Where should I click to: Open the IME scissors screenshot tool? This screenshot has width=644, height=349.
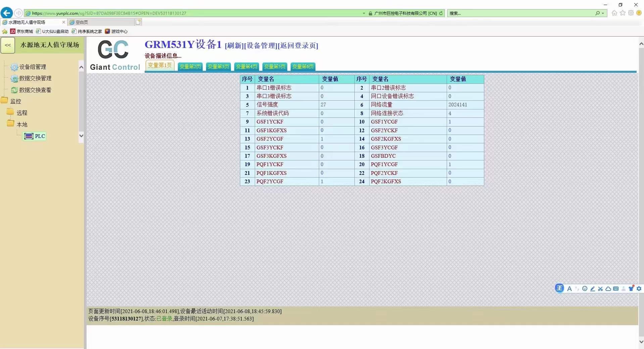click(600, 289)
